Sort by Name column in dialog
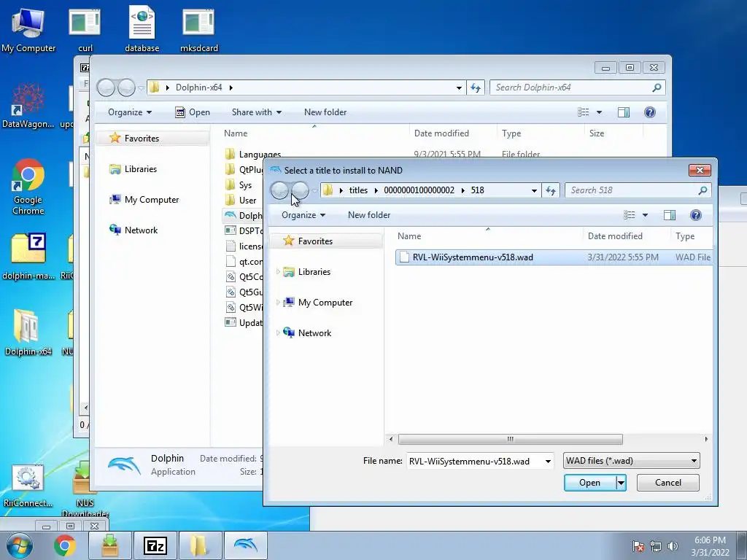Viewport: 747px width, 560px height. coord(487,236)
